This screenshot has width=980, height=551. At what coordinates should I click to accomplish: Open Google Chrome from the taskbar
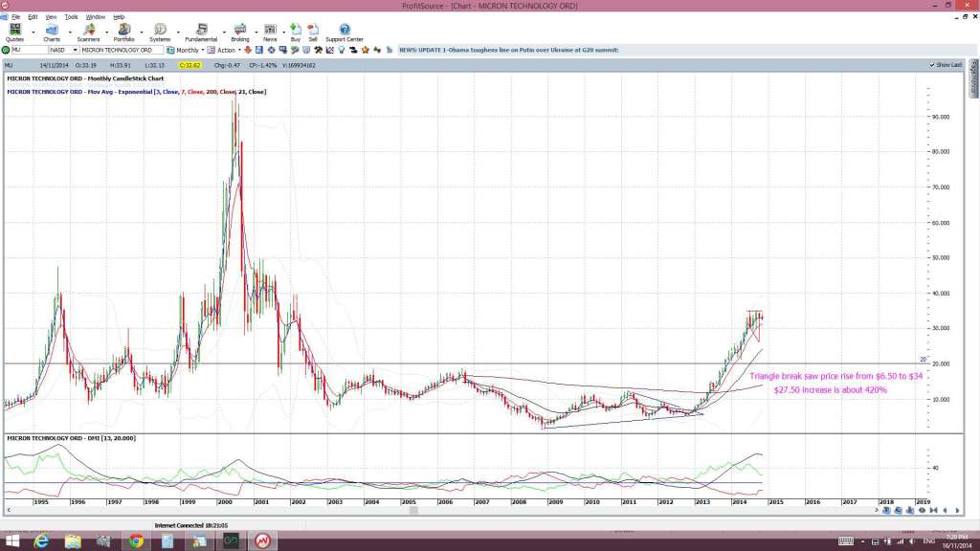click(x=136, y=541)
